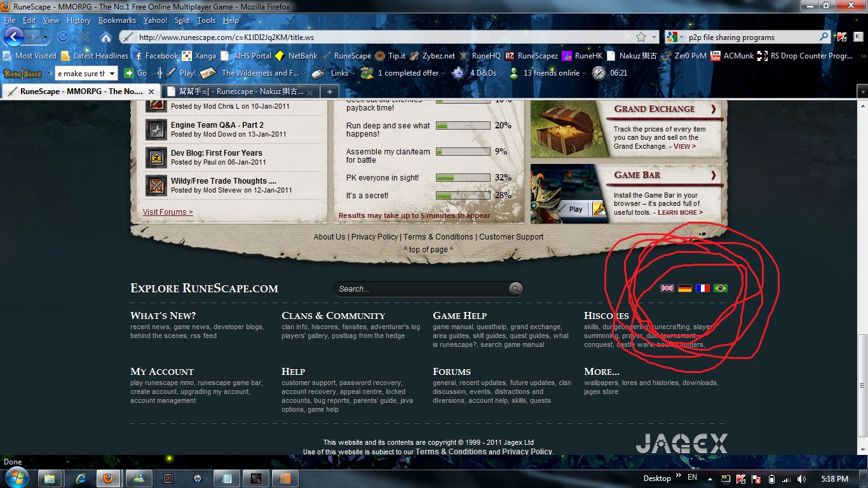Click the Jagex logo in footer

click(x=681, y=443)
